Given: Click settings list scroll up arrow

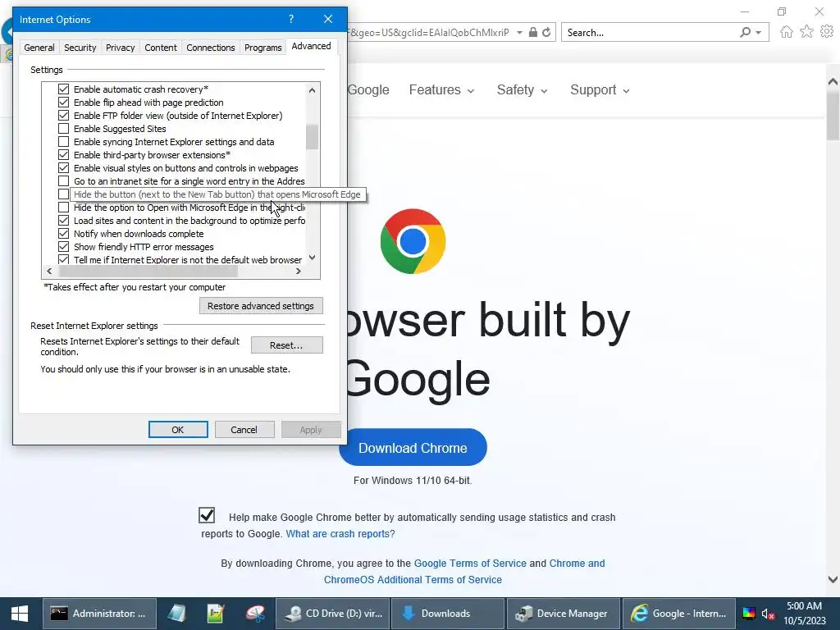Looking at the screenshot, I should tap(312, 90).
